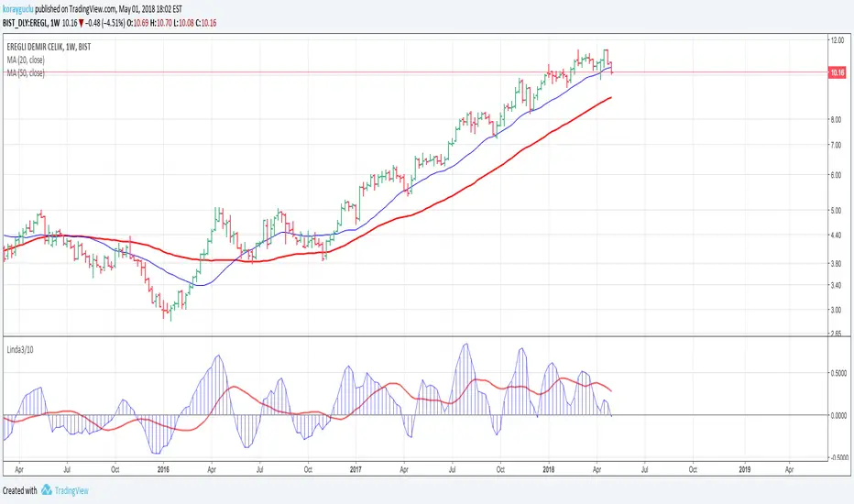
Task: Click the C:10.16 close value in header
Action: [x=206, y=23]
